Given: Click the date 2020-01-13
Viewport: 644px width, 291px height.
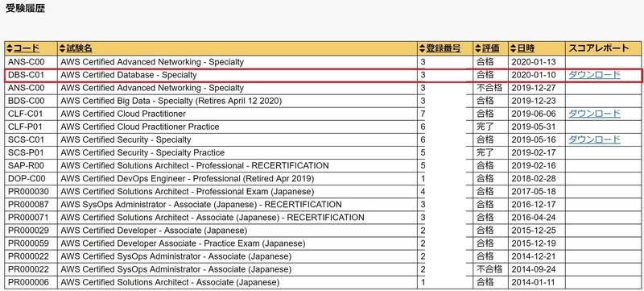Looking at the screenshot, I should (534, 62).
